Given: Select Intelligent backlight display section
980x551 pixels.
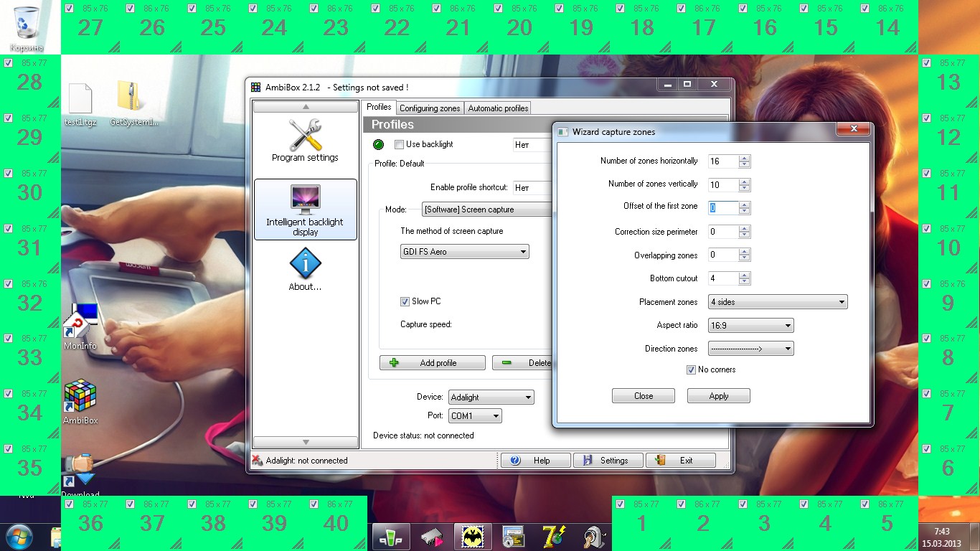Looking at the screenshot, I should (305, 209).
